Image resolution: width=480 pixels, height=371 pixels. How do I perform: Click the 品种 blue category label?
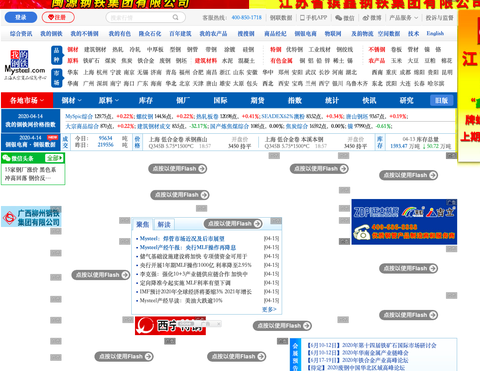pyautogui.click(x=57, y=55)
